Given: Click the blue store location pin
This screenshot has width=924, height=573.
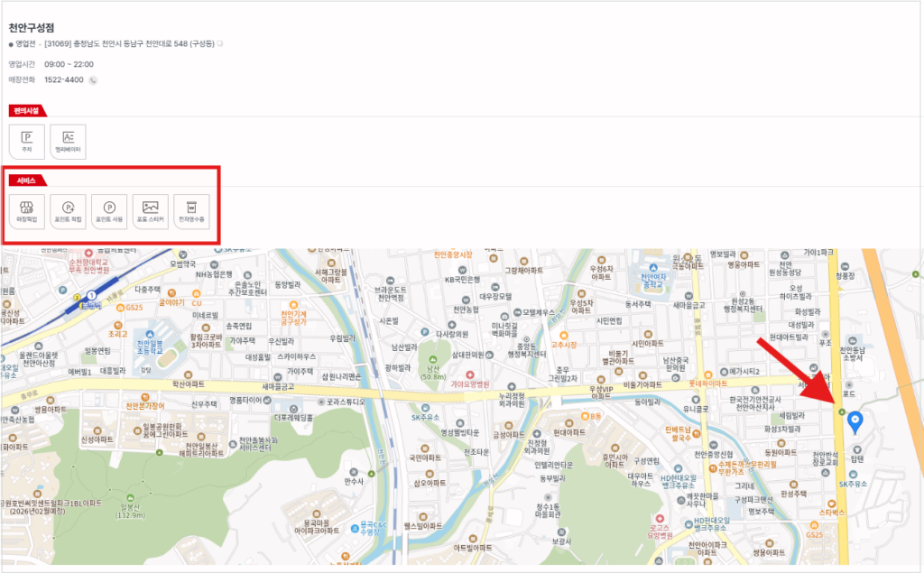Looking at the screenshot, I should click(855, 422).
